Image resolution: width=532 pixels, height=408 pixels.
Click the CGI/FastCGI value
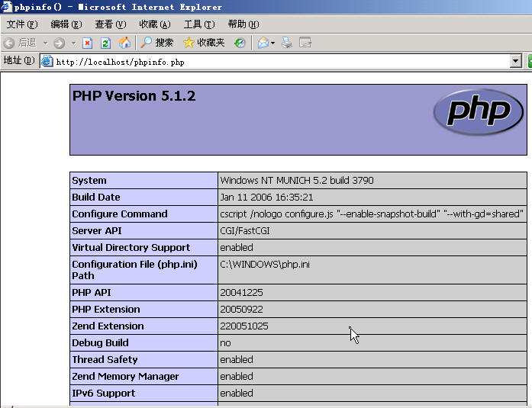[x=245, y=231]
